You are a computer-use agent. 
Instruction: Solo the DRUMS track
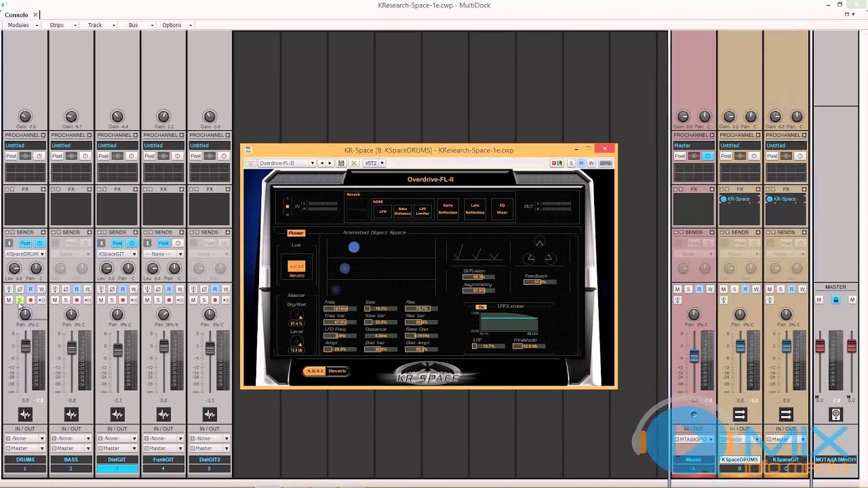pos(20,300)
